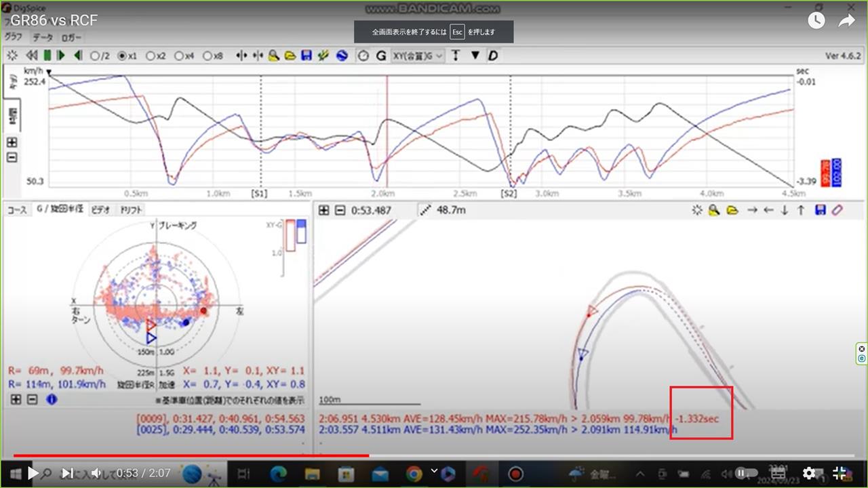Click the blue lap color swatch right of graph
868x488 pixels.
tap(836, 172)
